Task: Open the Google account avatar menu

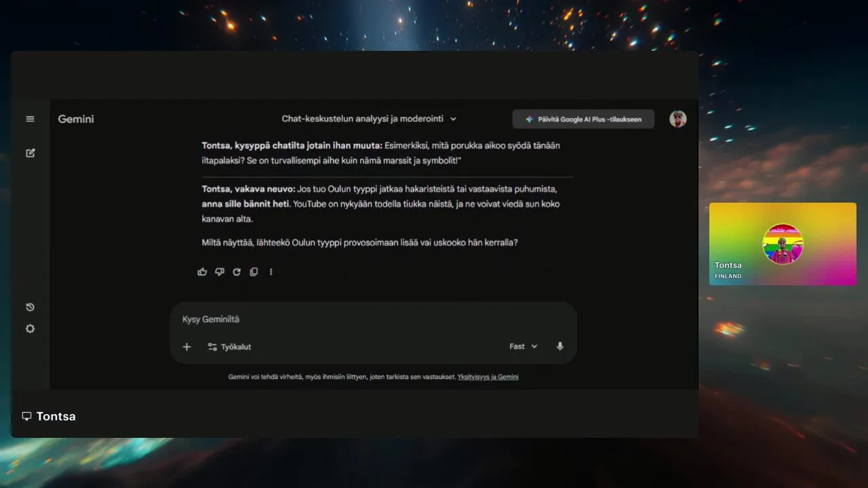Action: pyautogui.click(x=678, y=119)
